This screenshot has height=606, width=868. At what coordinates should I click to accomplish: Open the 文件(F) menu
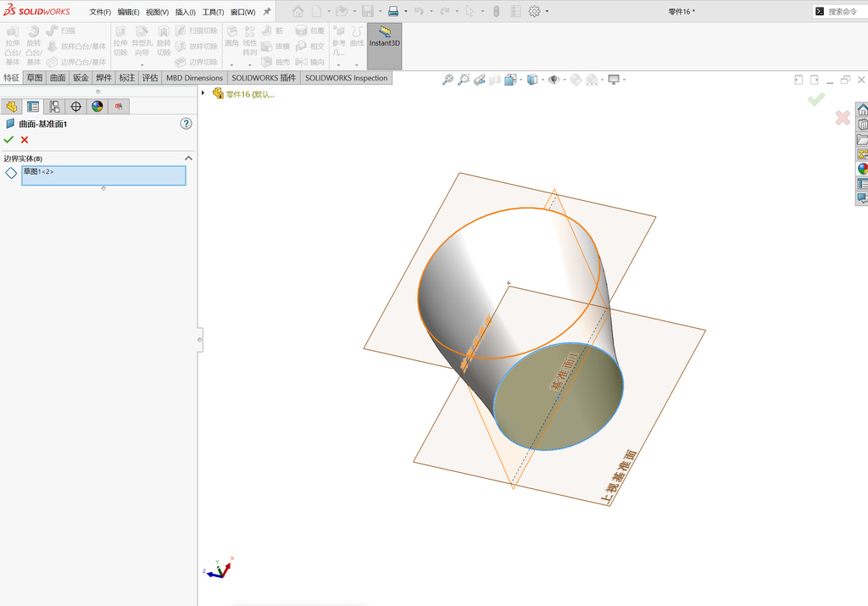click(100, 12)
